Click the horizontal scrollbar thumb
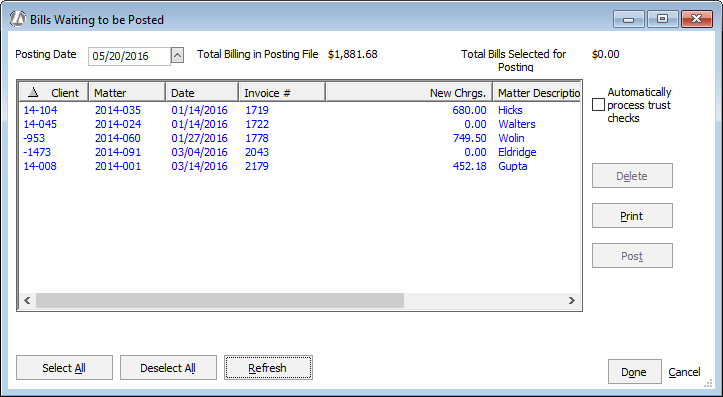Image resolution: width=723 pixels, height=397 pixels. (x=220, y=301)
